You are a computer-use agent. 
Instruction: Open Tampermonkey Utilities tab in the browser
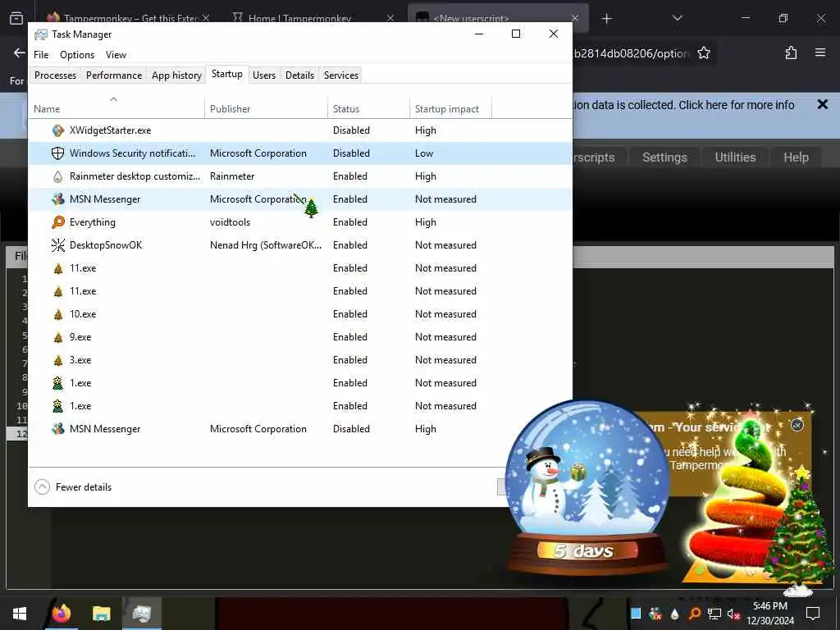[735, 157]
